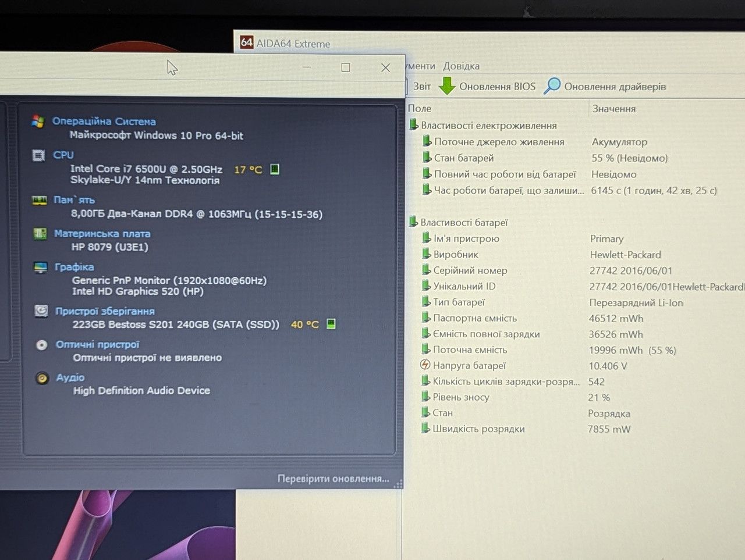This screenshot has width=745, height=560.
Task: Click the magnifier Оновлення драйверів icon
Action: (x=552, y=86)
